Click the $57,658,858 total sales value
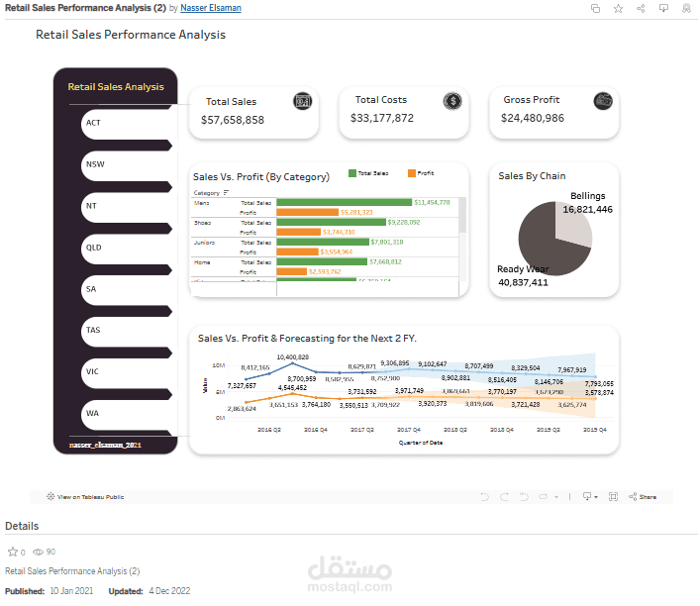Image resolution: width=700 pixels, height=606 pixels. (x=233, y=120)
